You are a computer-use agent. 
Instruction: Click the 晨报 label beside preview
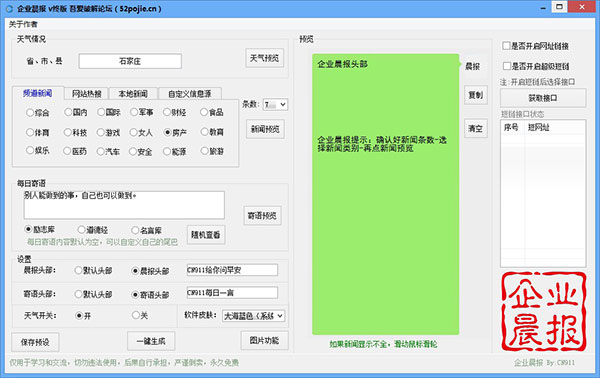point(472,66)
